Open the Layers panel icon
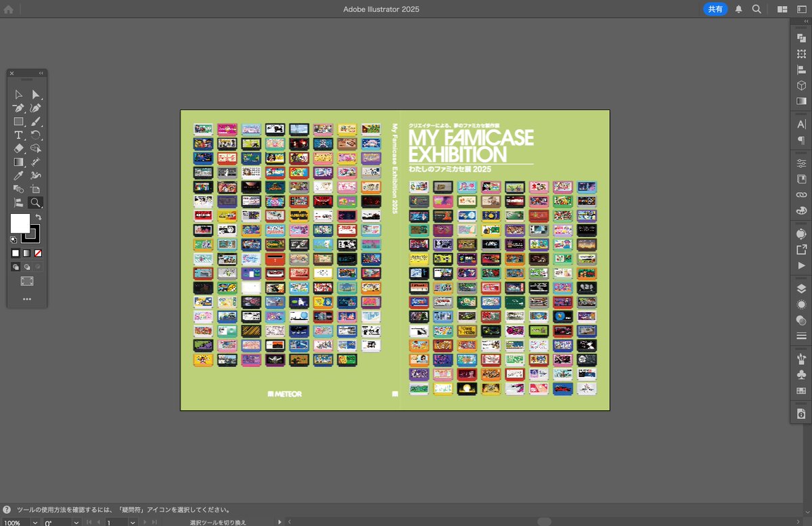The height and width of the screenshot is (526, 812). click(x=801, y=289)
